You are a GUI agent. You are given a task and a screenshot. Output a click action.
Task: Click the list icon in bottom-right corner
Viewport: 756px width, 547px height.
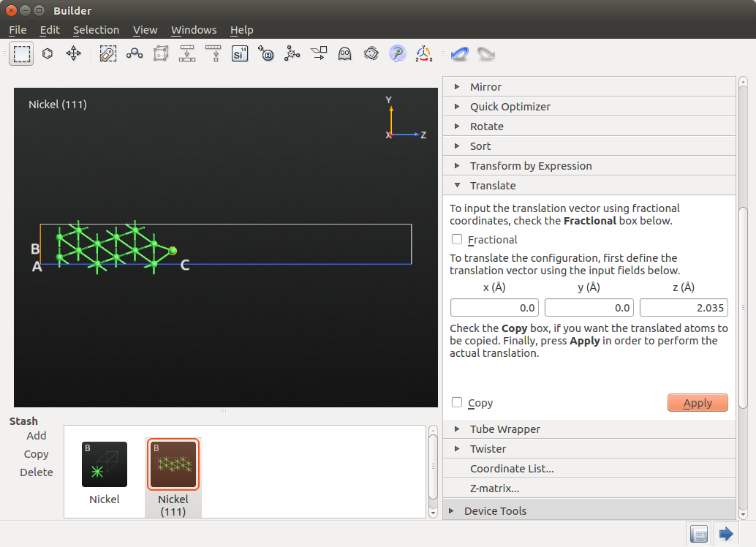(699, 534)
